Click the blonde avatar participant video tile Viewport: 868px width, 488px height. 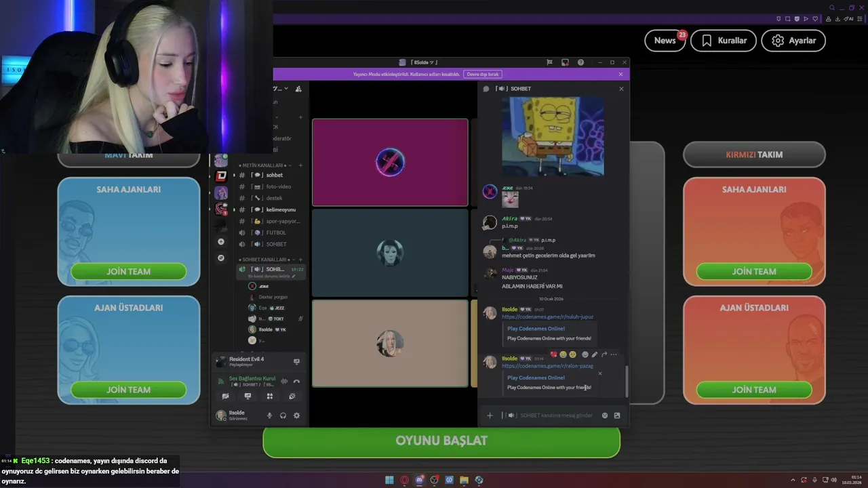tap(390, 343)
